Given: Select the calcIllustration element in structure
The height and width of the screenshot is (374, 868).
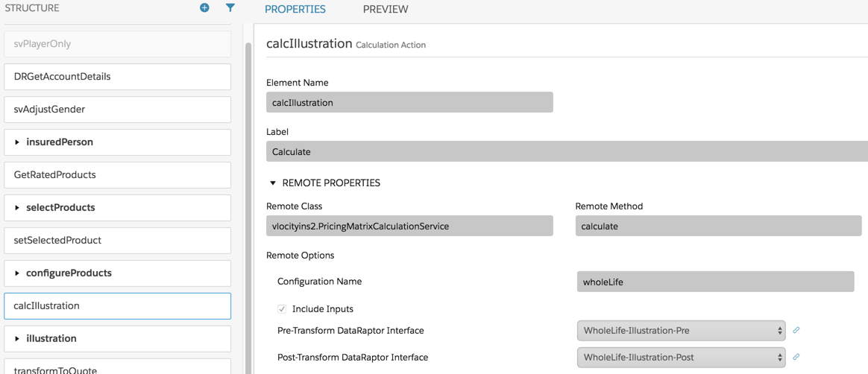Looking at the screenshot, I should point(117,306).
